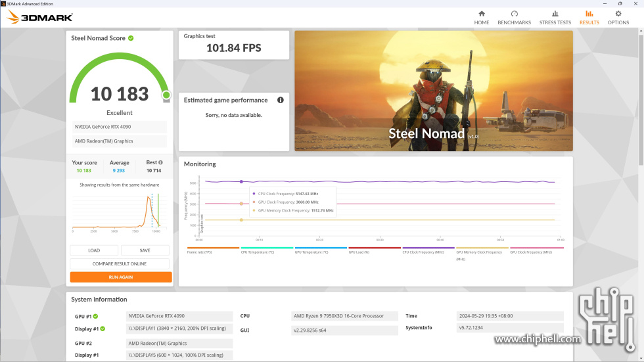Image resolution: width=644 pixels, height=362 pixels.
Task: Click the score distribution chart
Action: (119, 214)
